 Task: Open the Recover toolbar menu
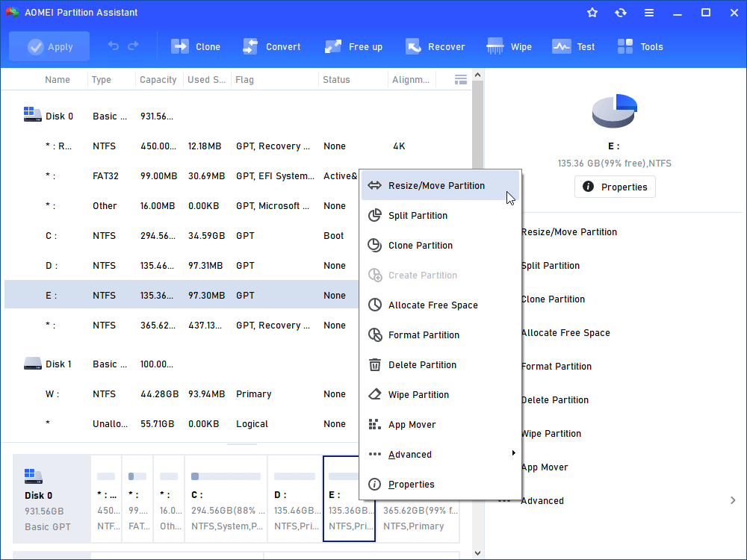coord(436,46)
